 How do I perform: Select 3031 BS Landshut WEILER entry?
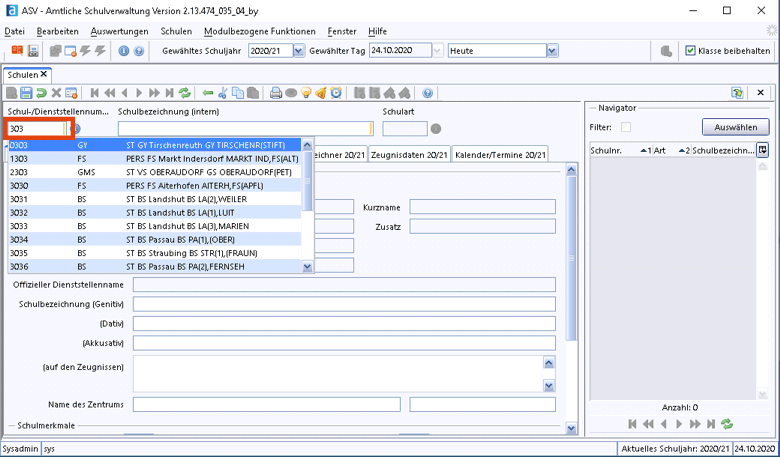pyautogui.click(x=155, y=199)
